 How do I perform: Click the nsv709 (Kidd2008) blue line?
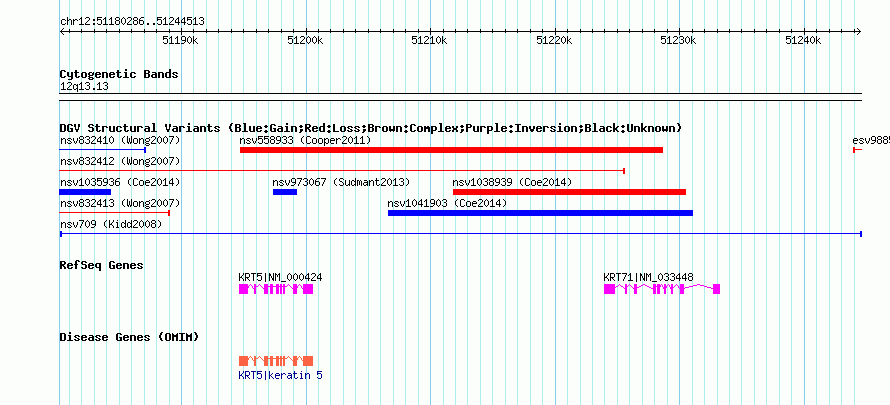(461, 234)
